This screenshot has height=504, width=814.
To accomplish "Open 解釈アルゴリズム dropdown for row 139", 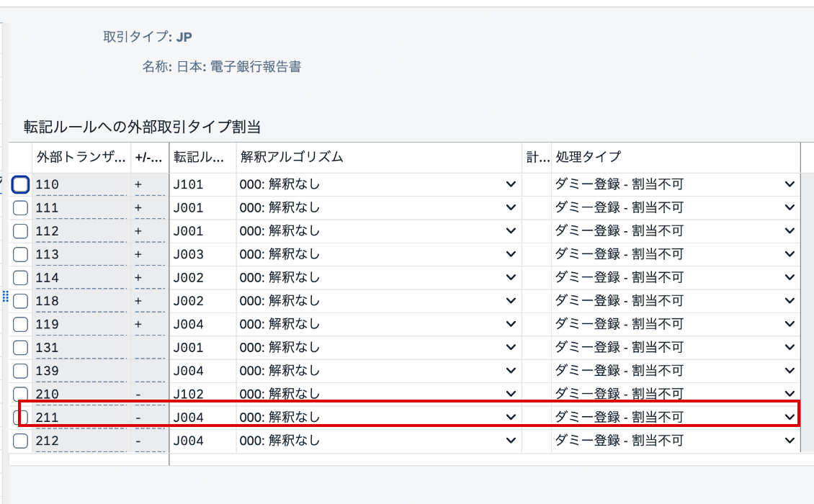I will click(x=511, y=371).
